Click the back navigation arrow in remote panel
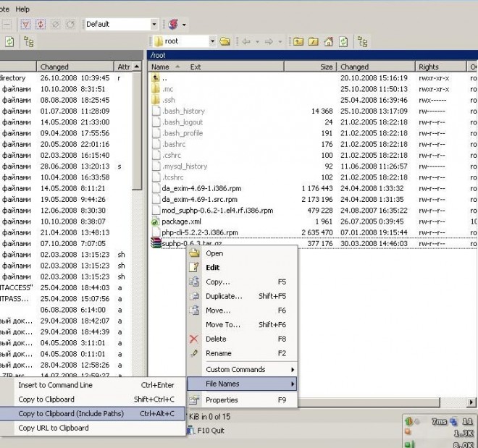Screen dimensions: 478x448 point(246,42)
